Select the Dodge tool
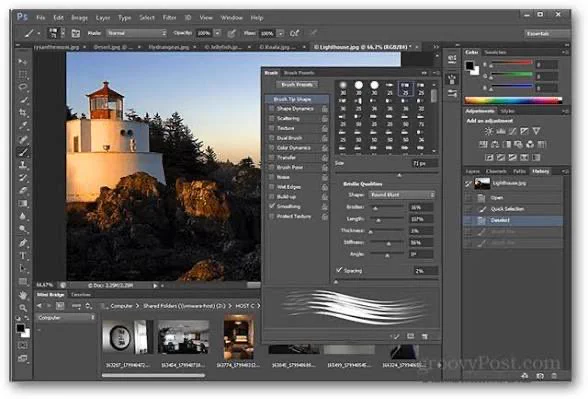This screenshot has width=588, height=399. [x=22, y=229]
